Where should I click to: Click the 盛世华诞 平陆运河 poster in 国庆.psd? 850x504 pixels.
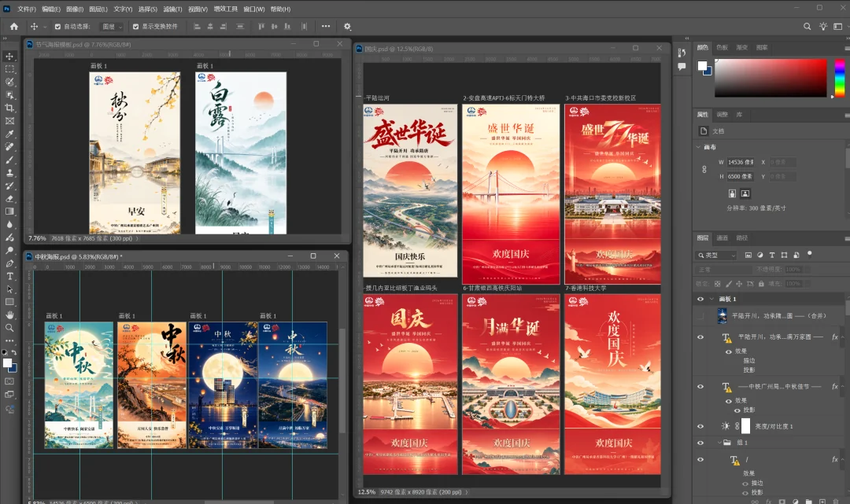pyautogui.click(x=410, y=190)
